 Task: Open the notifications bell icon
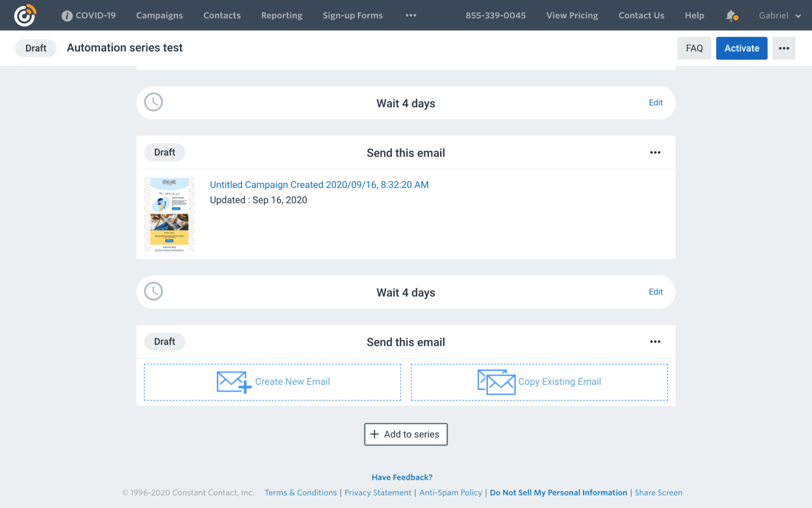tap(731, 16)
